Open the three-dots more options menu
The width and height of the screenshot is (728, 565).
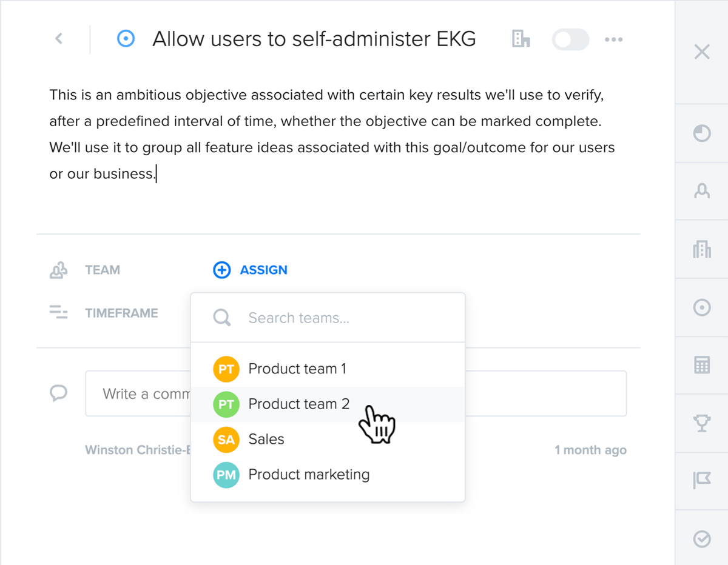pos(614,40)
